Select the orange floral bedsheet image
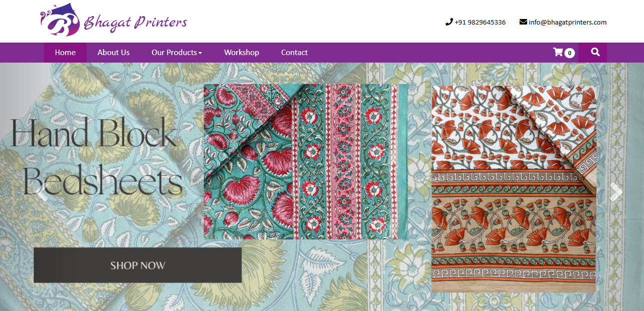 click(514, 189)
